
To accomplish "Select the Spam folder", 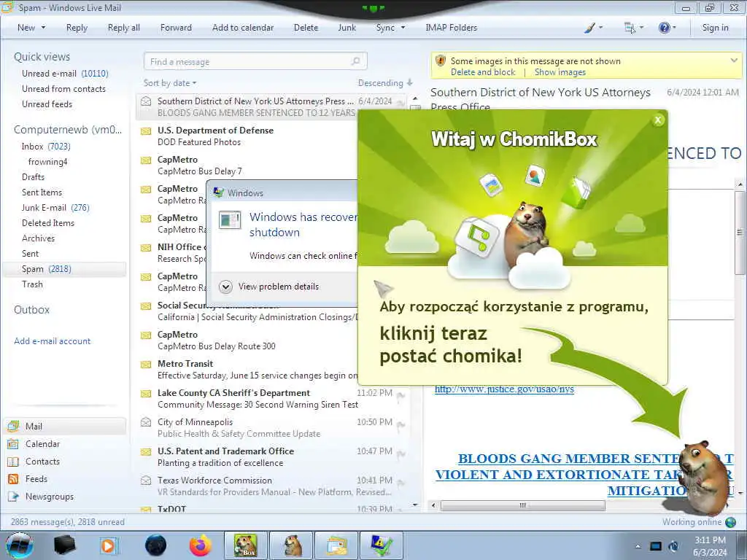I will (x=64, y=269).
